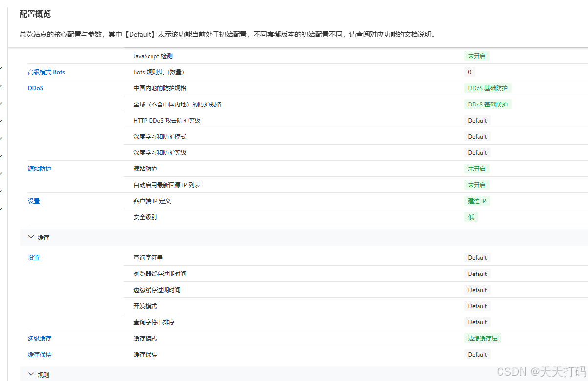Select the 深度学习和防护等级 label
This screenshot has height=381, width=588.
(x=160, y=153)
